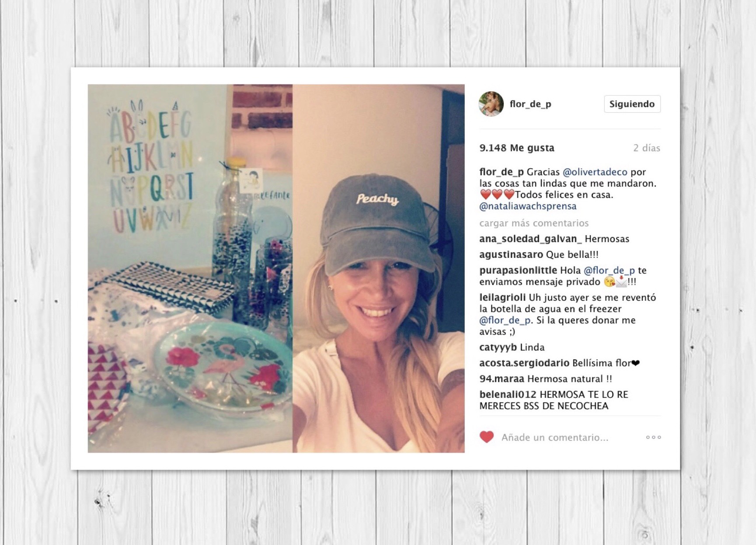Open flor_de_p username in post header
The width and height of the screenshot is (756, 545).
pos(530,104)
